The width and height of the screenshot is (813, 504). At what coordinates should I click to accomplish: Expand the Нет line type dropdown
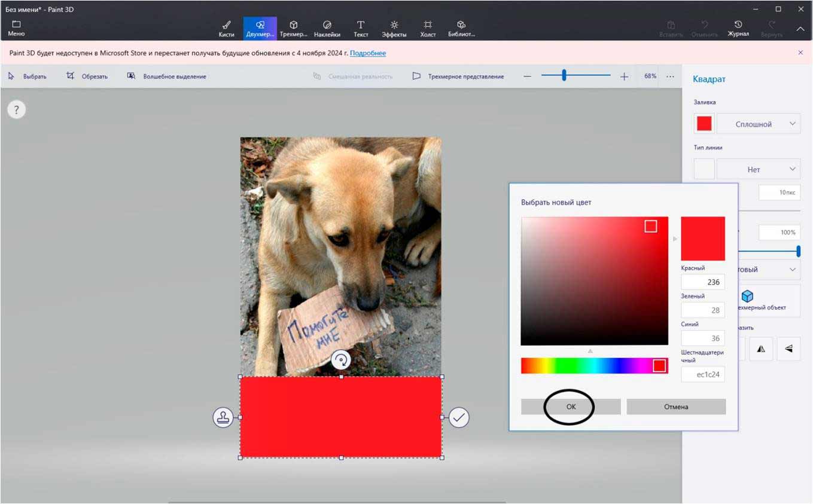pos(759,169)
